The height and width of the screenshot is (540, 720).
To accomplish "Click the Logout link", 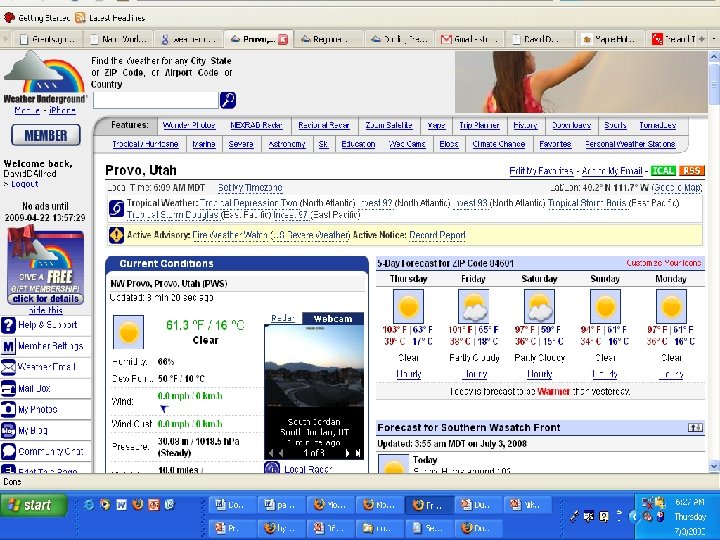I will (x=24, y=184).
